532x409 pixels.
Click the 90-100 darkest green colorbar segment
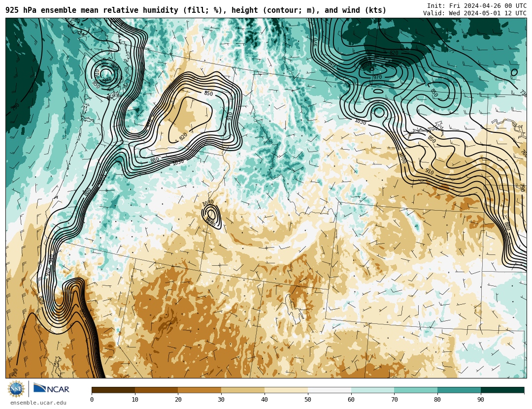(x=502, y=390)
